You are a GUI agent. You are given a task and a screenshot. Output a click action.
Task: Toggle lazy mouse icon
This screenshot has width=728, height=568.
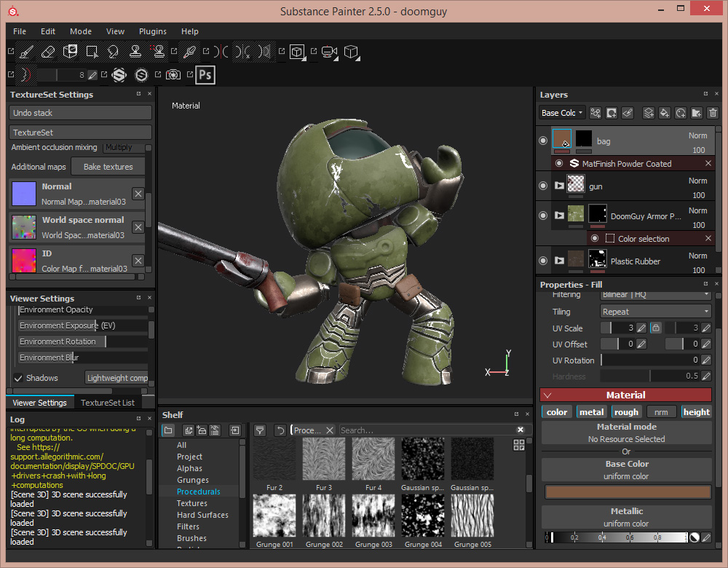tap(26, 75)
